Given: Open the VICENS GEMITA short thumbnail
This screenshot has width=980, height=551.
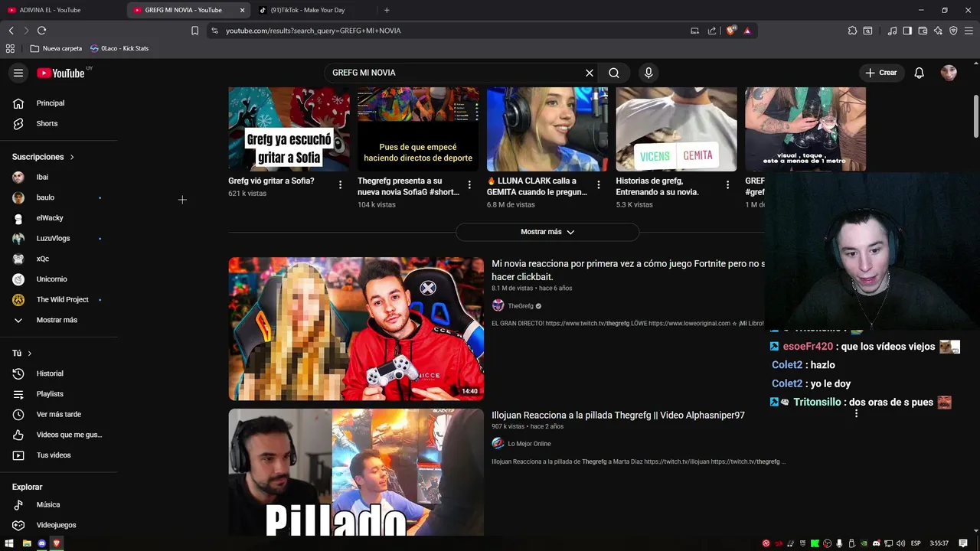Looking at the screenshot, I should pos(677,129).
